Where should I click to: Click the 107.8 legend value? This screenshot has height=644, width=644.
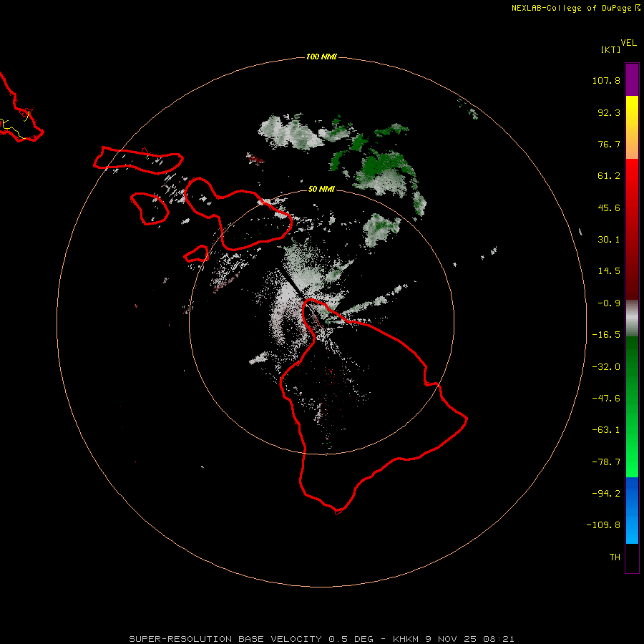coord(606,80)
